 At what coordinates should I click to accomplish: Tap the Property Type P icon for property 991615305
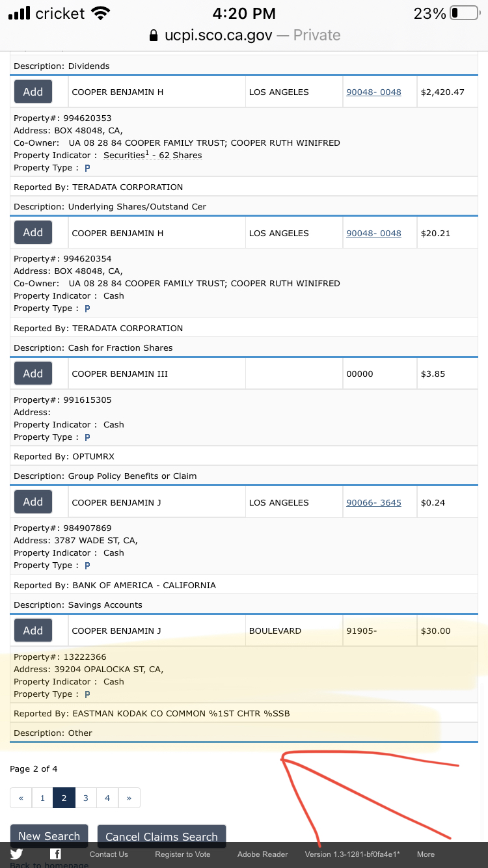(x=87, y=437)
